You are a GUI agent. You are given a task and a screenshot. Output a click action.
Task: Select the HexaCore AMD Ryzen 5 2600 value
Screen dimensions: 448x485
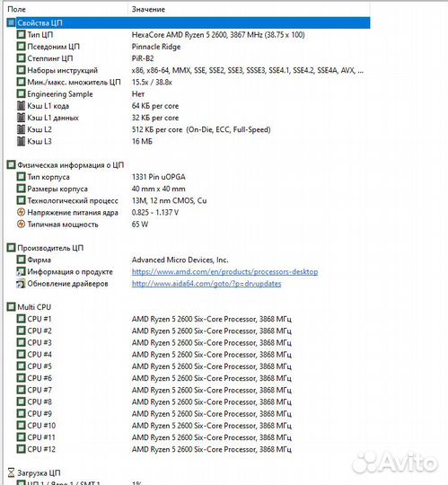218,35
